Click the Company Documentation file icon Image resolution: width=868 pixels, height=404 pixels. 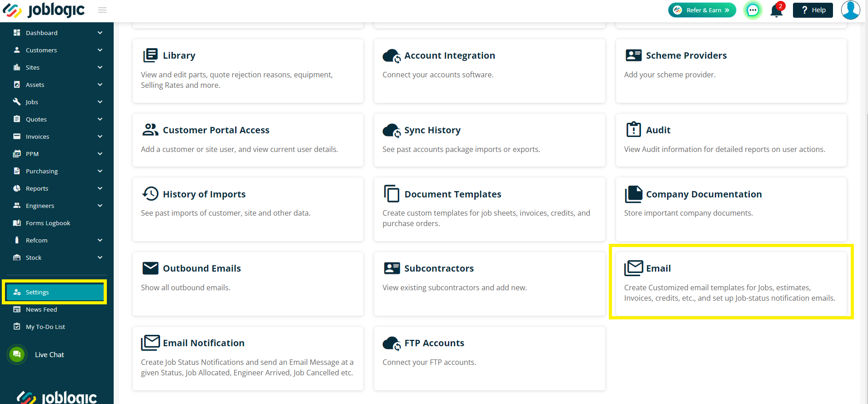click(633, 194)
